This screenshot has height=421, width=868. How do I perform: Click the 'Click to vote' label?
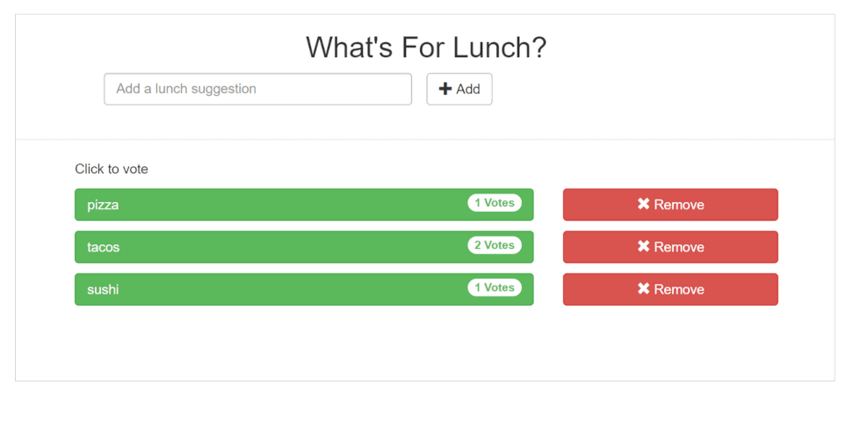(x=112, y=169)
